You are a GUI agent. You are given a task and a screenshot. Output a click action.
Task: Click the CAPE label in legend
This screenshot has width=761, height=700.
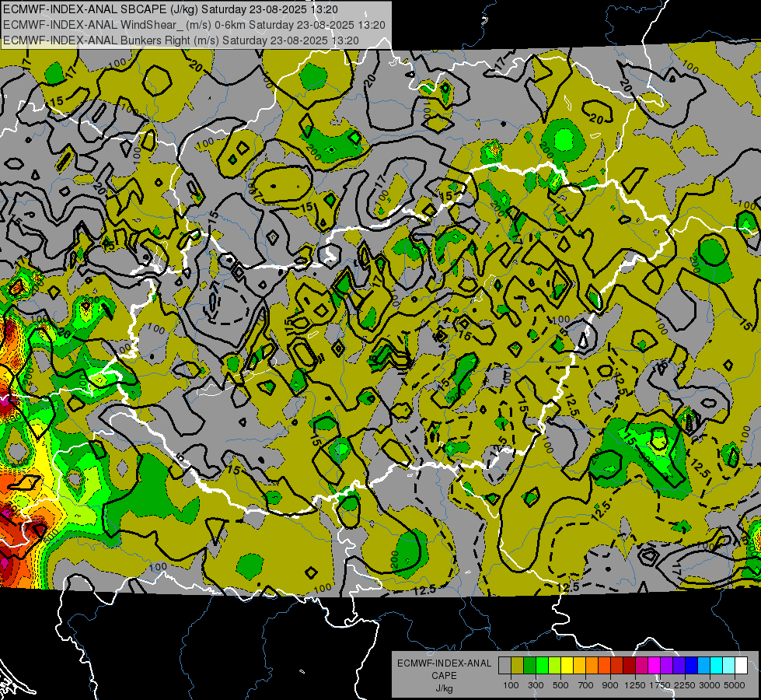pyautogui.click(x=444, y=676)
